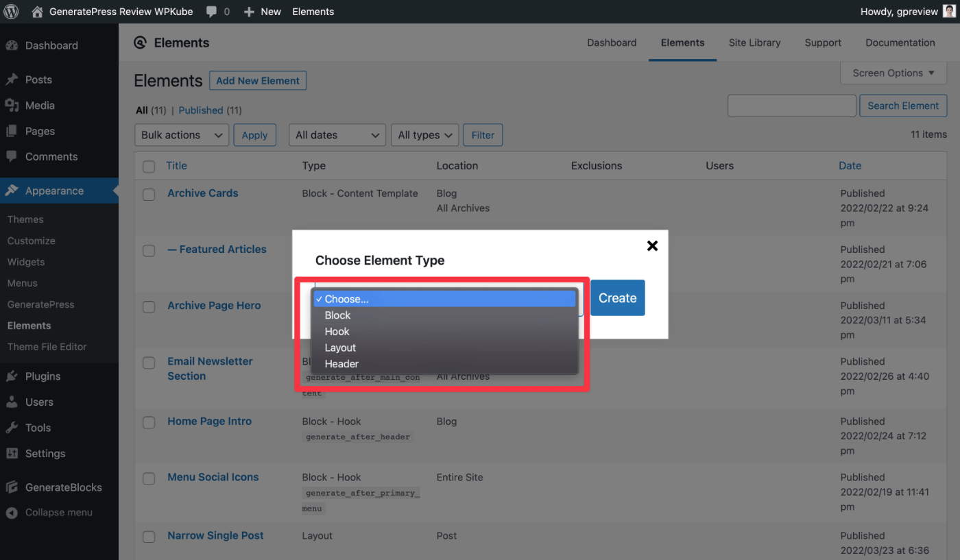Sort by the Date column header
This screenshot has height=560, width=960.
[850, 166]
